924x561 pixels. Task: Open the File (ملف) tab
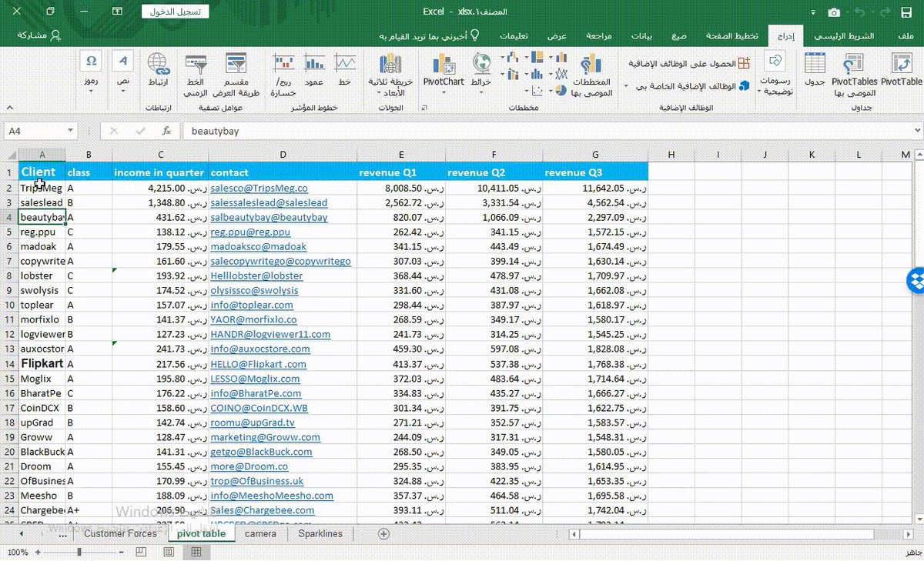(906, 36)
